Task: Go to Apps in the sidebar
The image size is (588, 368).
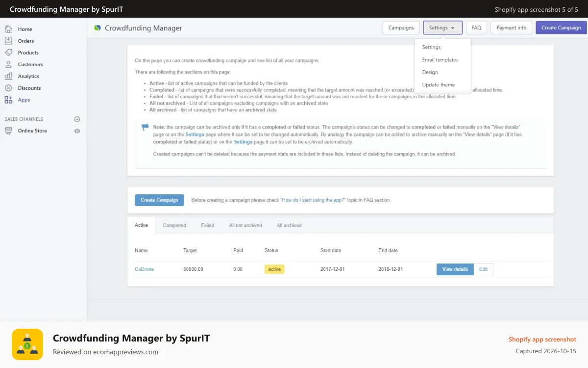Action: [x=24, y=100]
